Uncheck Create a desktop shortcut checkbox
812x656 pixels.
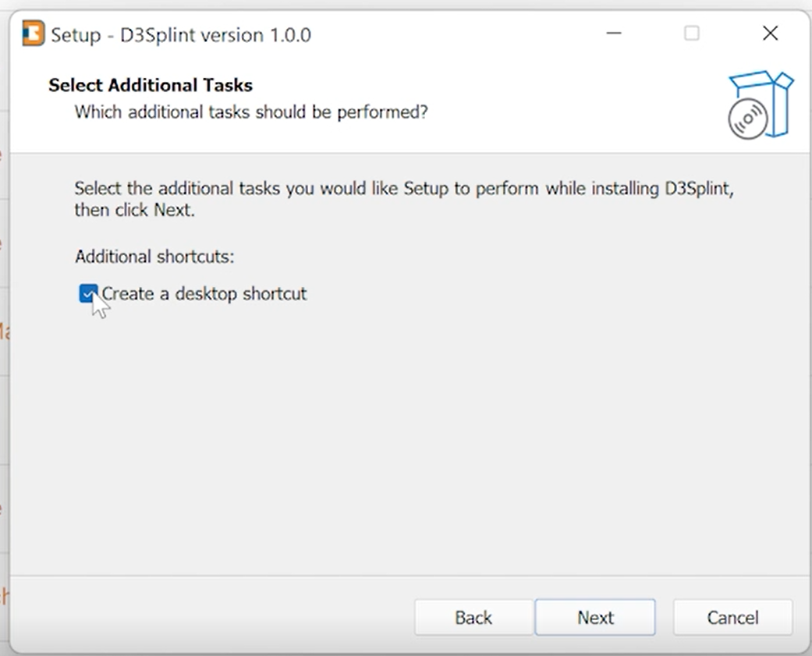[x=89, y=293]
